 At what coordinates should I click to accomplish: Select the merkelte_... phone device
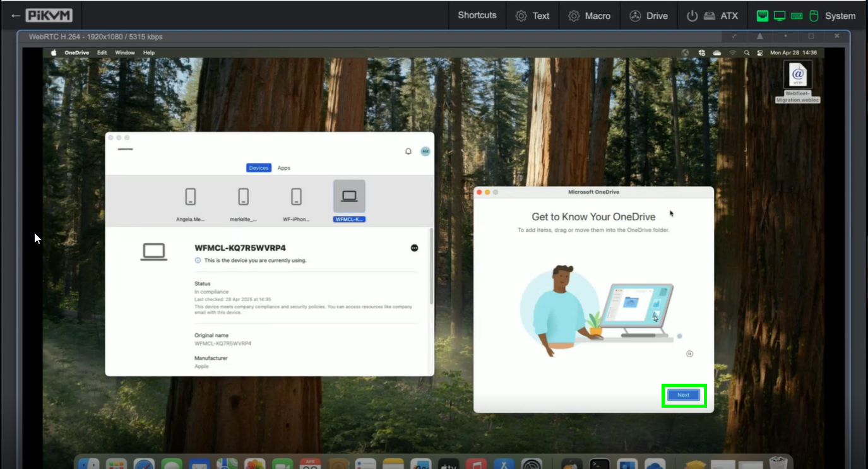point(244,202)
